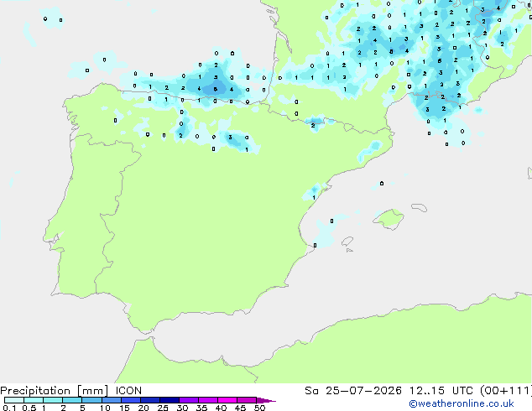Click the 'ICON' model name label
This screenshot has width=532, height=411.
click(x=128, y=391)
